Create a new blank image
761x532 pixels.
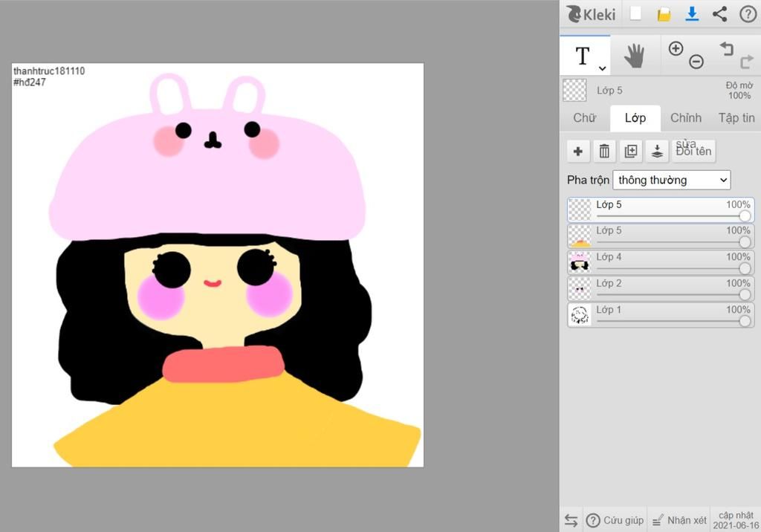pyautogui.click(x=636, y=13)
